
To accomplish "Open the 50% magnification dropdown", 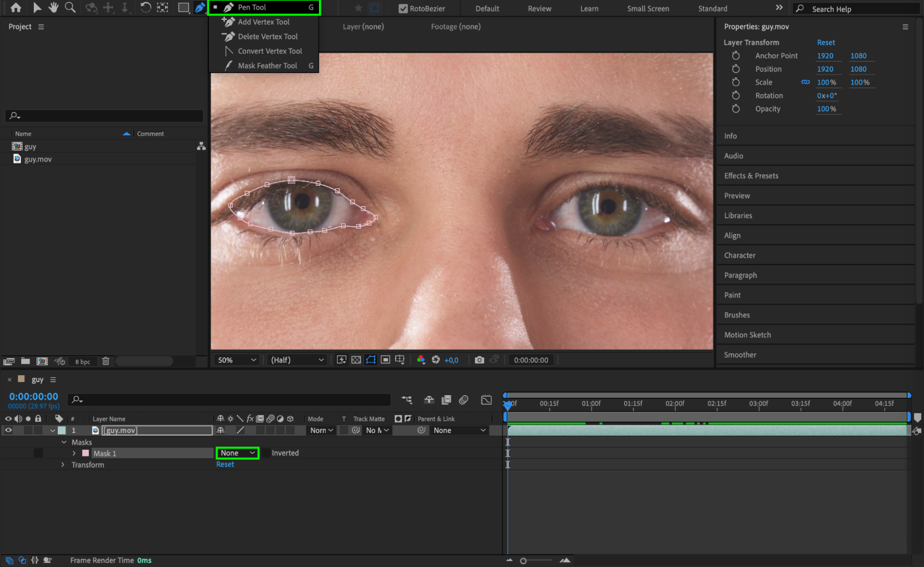I will click(x=237, y=360).
